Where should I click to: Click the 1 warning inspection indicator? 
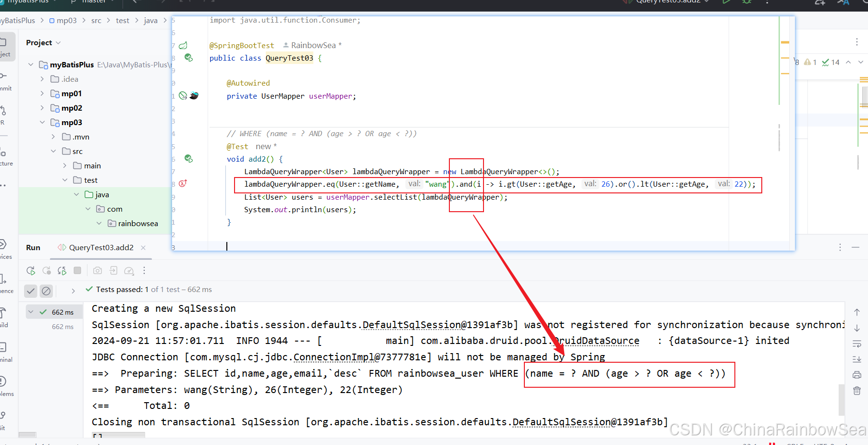point(810,62)
